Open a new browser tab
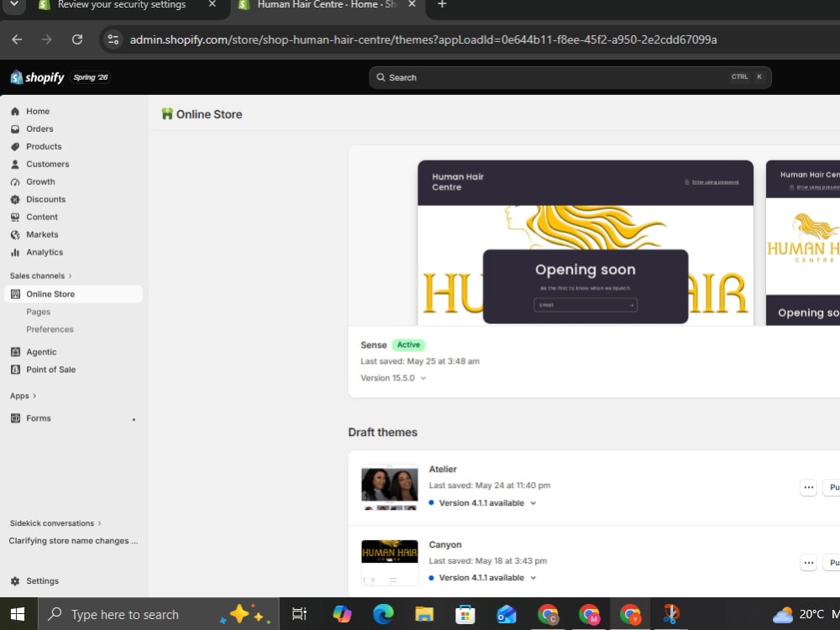The image size is (840, 630). (442, 4)
